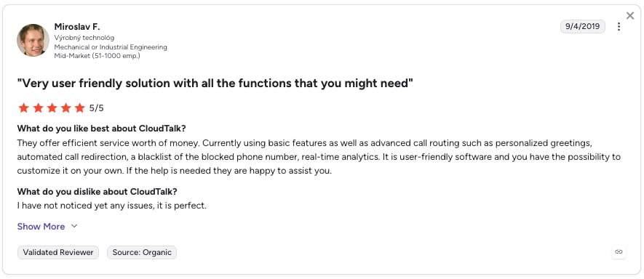This screenshot has width=644, height=279.
Task: Open Miroslav F.'s profile photo
Action: (33, 40)
